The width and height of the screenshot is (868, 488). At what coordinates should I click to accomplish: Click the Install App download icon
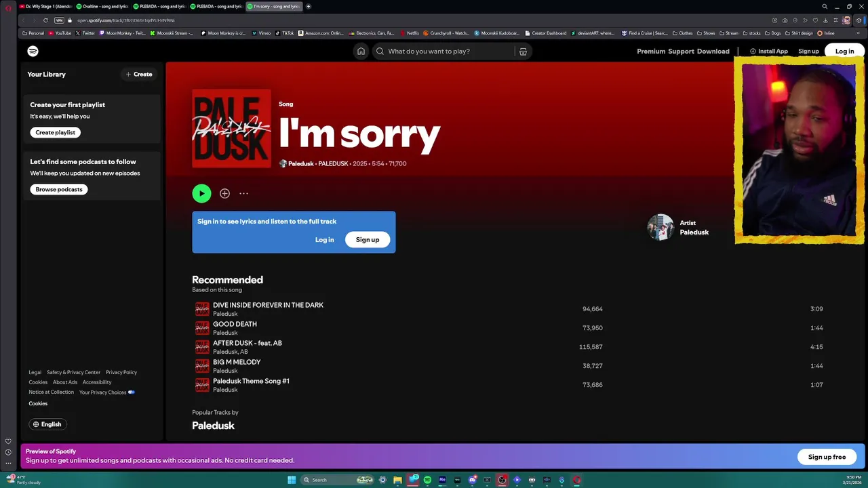753,51
